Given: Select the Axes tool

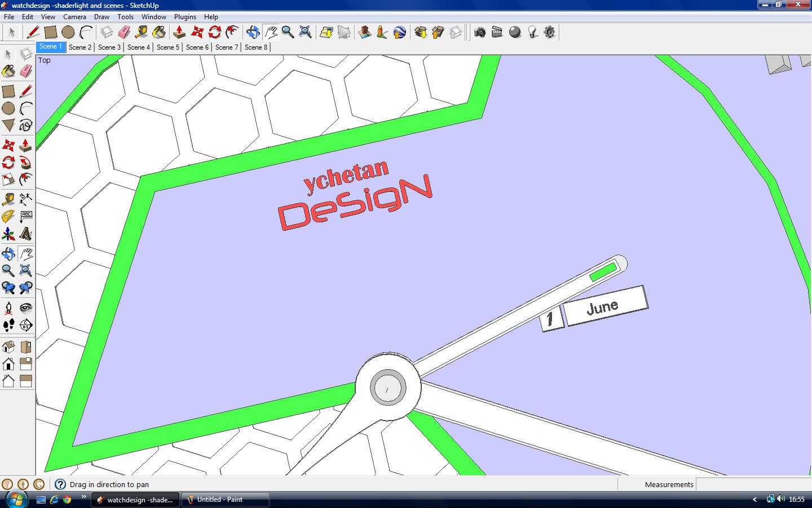Looking at the screenshot, I should point(8,234).
